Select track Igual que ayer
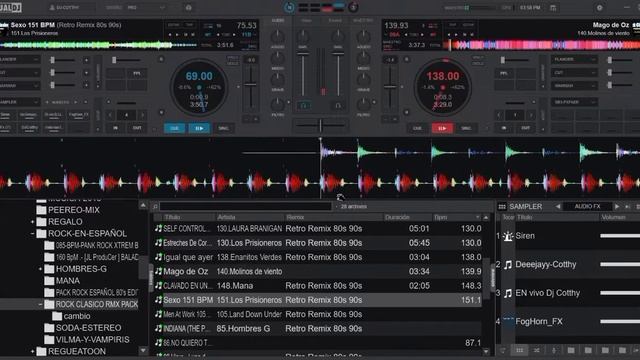Viewport: 640px width, 360px height. click(318, 257)
